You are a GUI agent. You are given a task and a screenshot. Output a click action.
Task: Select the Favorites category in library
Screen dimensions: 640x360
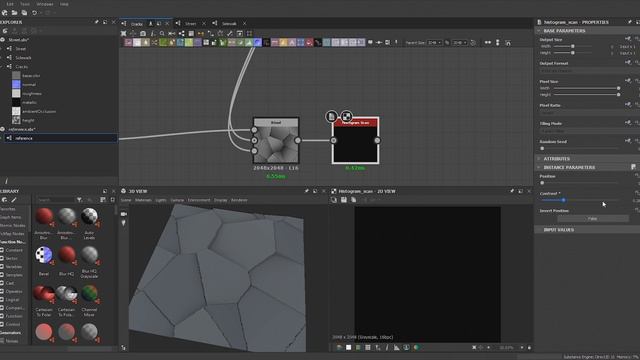8,209
